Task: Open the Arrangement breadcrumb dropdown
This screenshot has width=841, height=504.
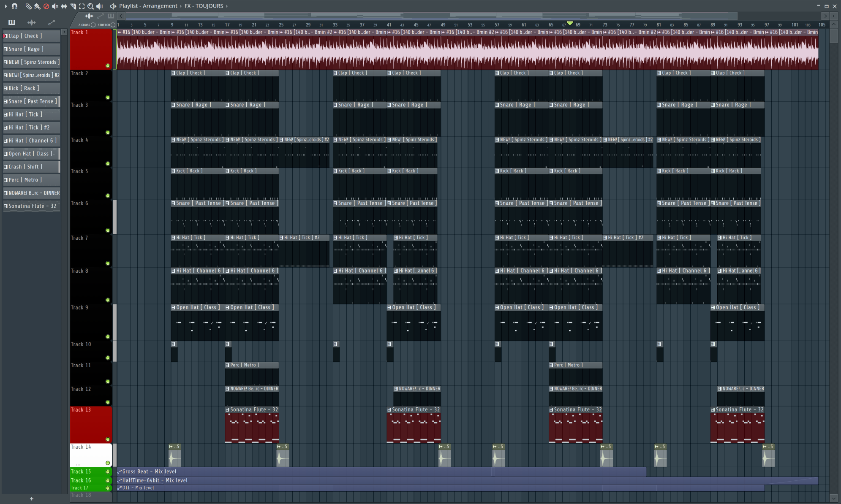Action: (160, 6)
